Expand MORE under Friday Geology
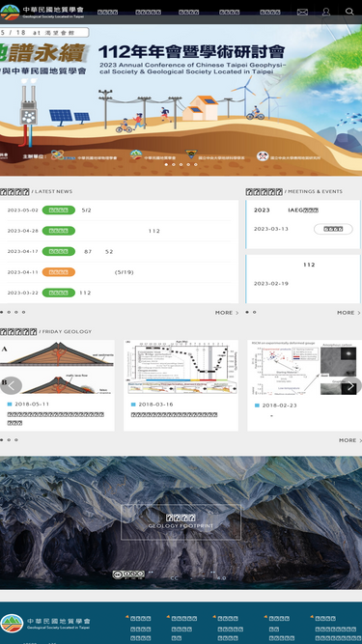 [350, 440]
